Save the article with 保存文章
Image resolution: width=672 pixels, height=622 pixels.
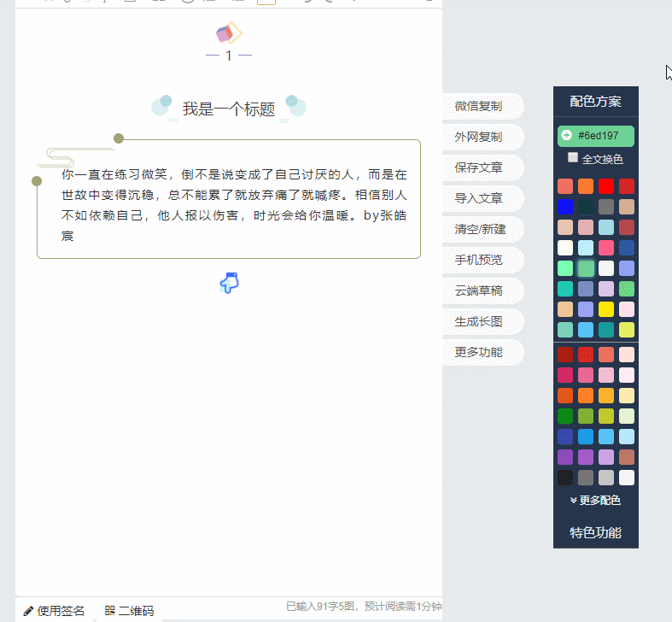pos(479,167)
